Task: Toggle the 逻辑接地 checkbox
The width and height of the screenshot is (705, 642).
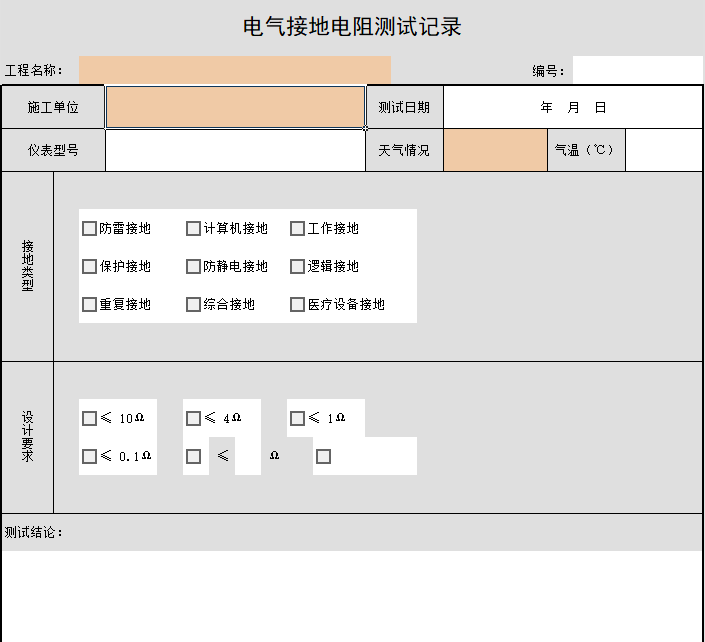Action: click(297, 267)
